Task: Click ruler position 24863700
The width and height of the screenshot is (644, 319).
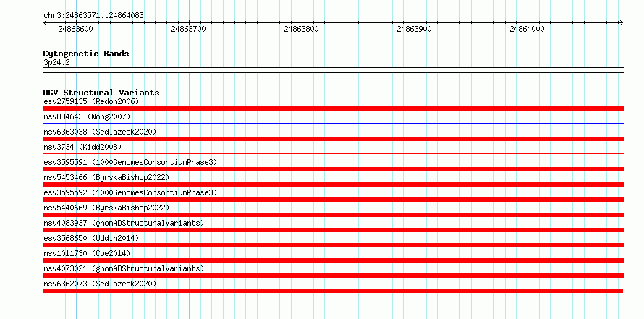Action: (189, 29)
